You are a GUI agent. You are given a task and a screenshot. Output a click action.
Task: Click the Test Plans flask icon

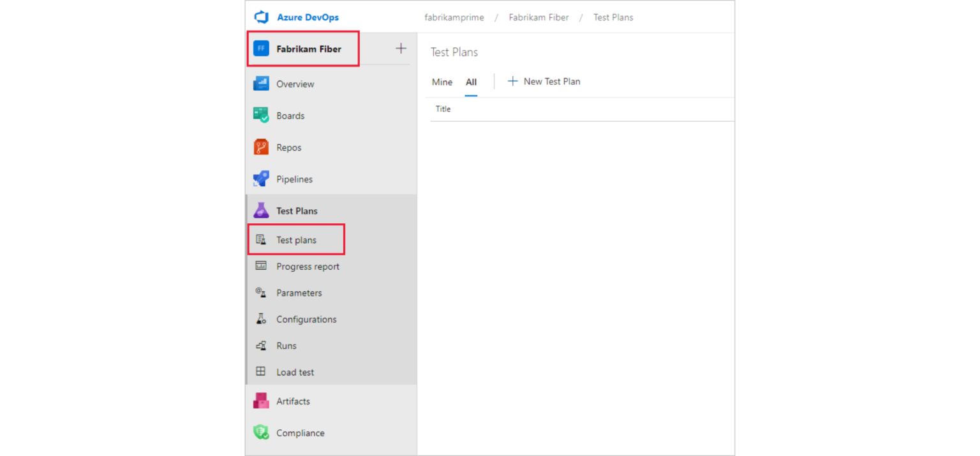coord(261,210)
